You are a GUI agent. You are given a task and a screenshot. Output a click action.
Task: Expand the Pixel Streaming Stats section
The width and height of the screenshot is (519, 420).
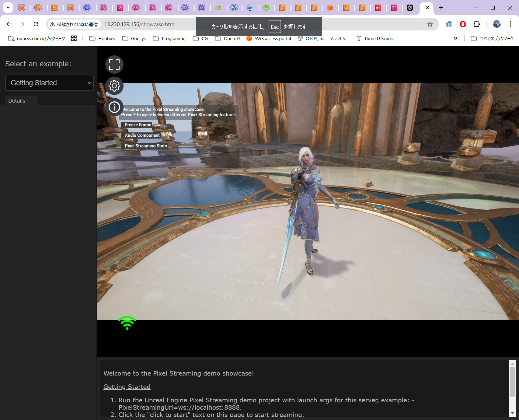(x=145, y=146)
